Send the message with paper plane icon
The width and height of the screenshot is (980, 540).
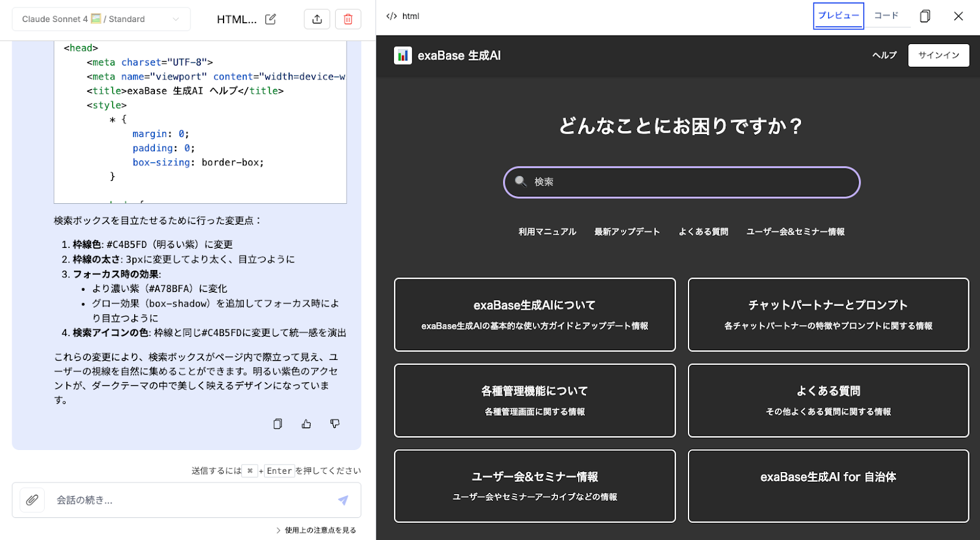343,500
